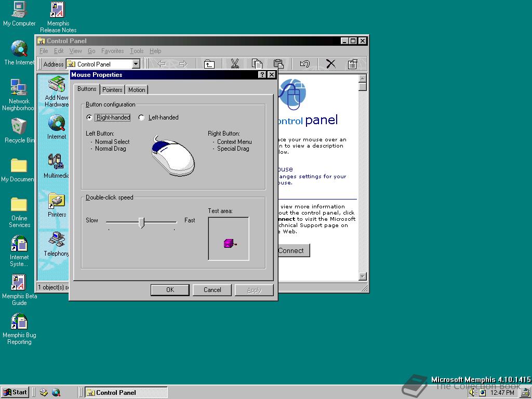Click the Delete X toolbar icon
532x399 pixels.
point(330,64)
